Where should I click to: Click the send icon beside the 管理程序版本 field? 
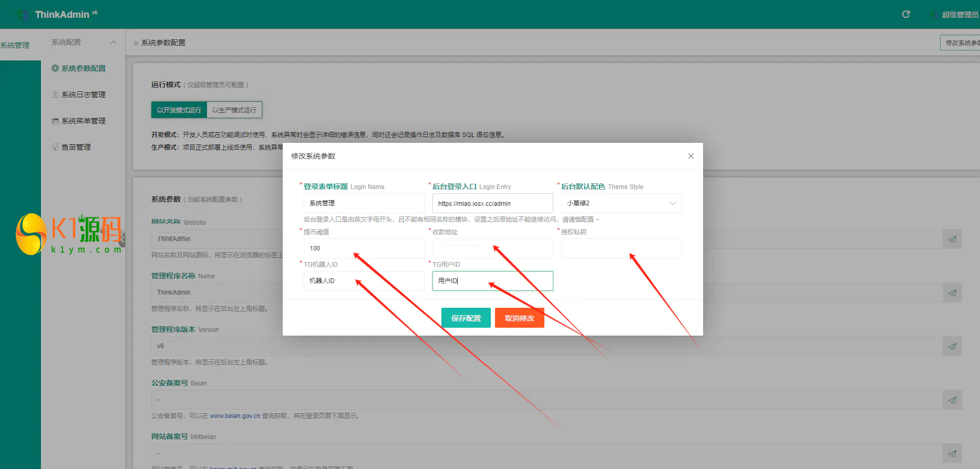coord(952,346)
